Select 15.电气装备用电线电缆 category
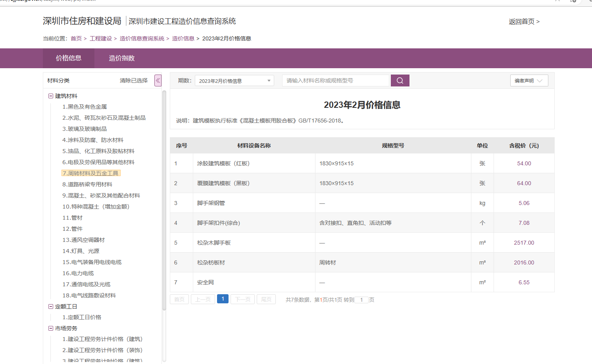Viewport: 592px width, 364px height. click(x=92, y=262)
